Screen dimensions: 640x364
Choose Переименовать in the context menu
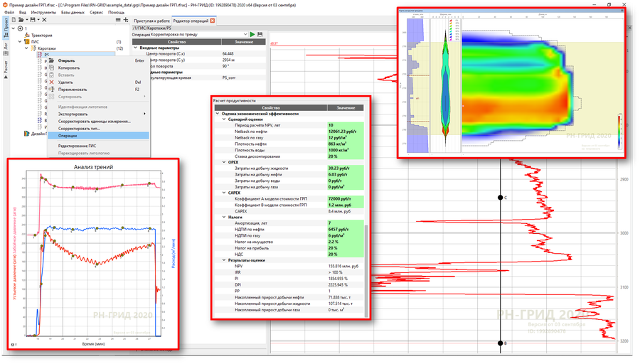98,90
